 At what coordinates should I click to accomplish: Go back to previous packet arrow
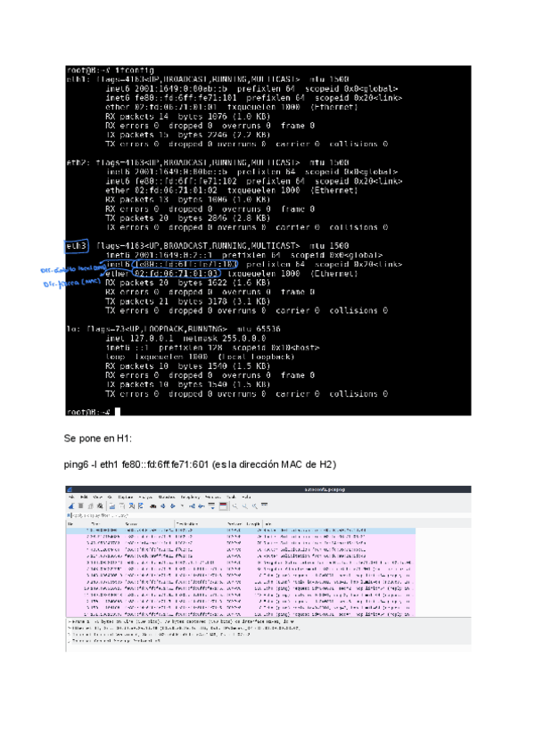tap(163, 505)
